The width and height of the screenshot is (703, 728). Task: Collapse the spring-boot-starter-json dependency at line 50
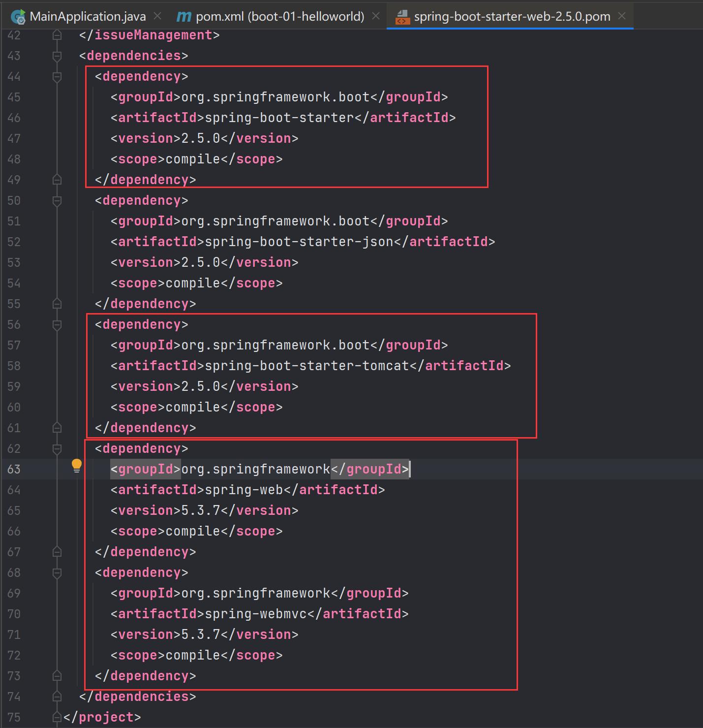click(57, 200)
